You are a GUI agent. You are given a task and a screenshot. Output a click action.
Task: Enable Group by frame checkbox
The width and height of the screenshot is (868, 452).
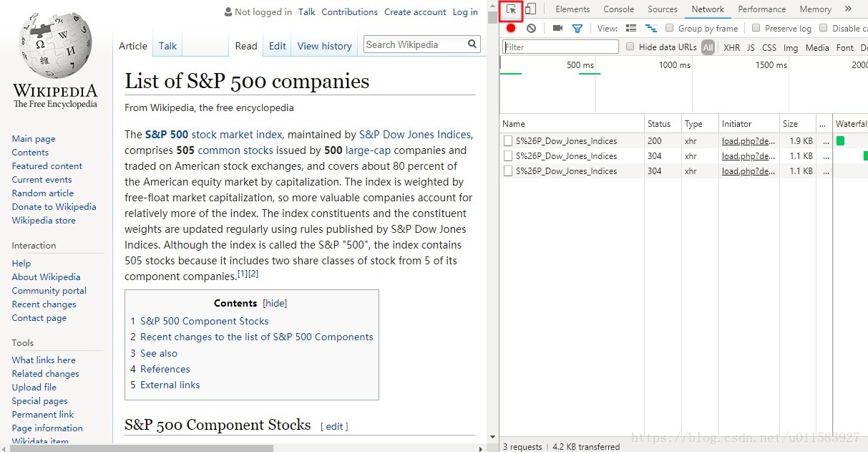click(x=670, y=28)
